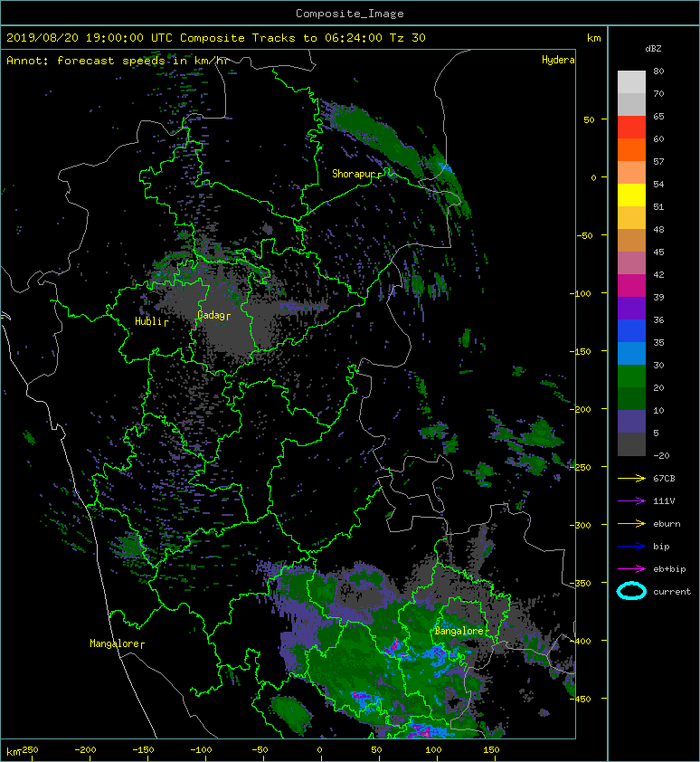Pick the amber swatch between 51 and 48 dBZ
This screenshot has width=700, height=762.
coord(631,218)
